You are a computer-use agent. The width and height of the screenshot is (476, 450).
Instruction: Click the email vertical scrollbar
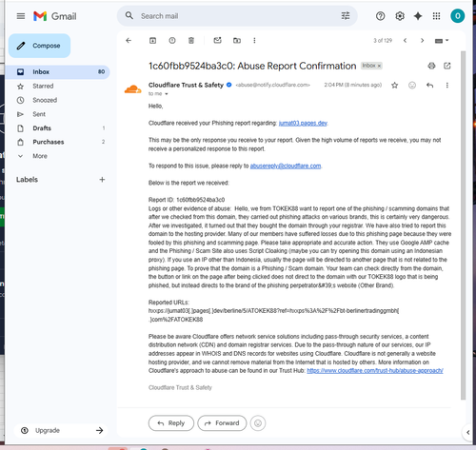tap(463, 225)
